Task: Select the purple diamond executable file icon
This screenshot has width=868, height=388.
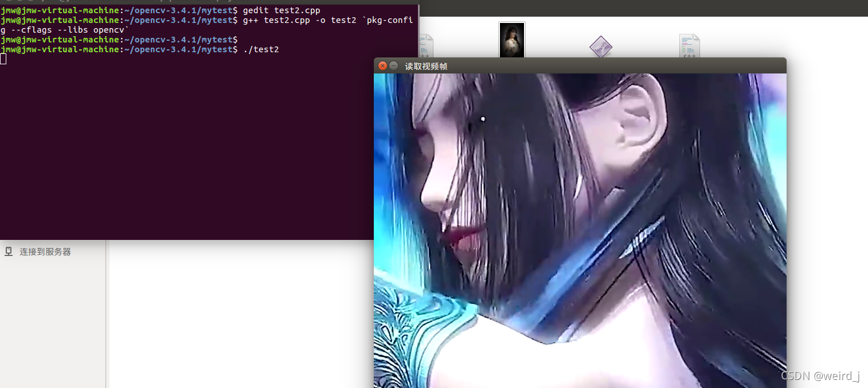Action: pos(600,47)
